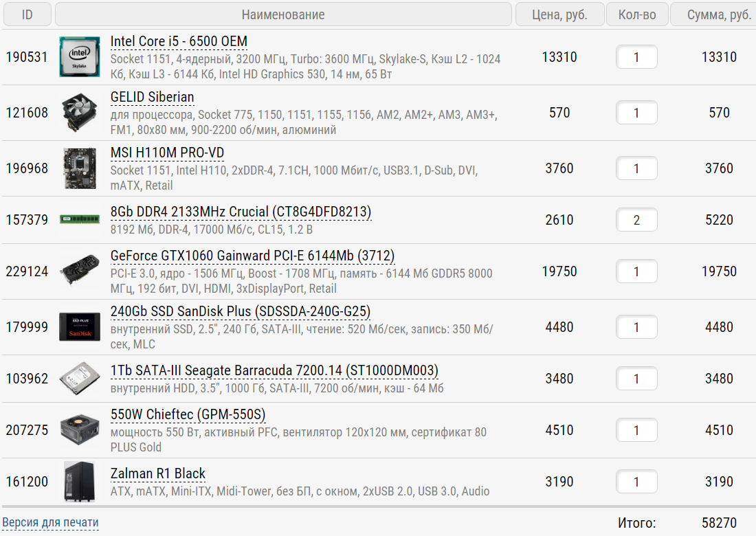
Task: Click the memory unit price 2610
Action: 559,220
